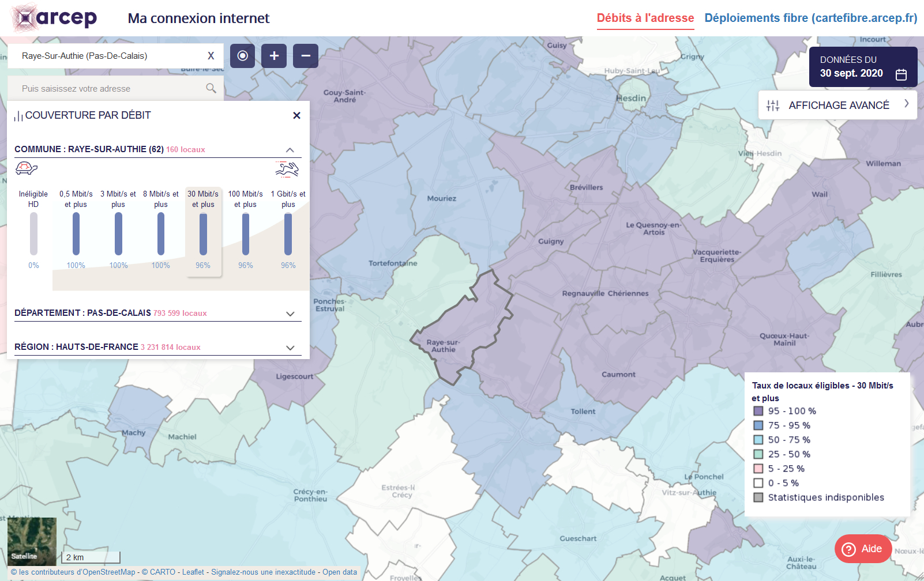
Task: Expand the Région Hauts-de-France section
Action: point(290,348)
